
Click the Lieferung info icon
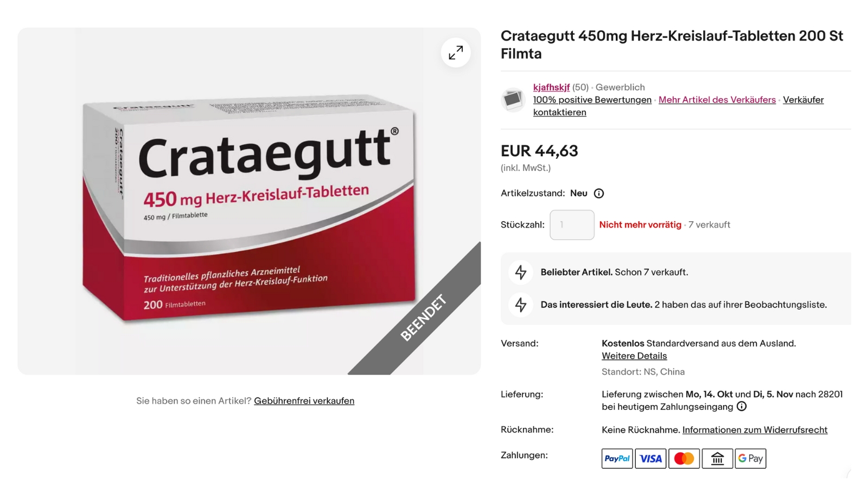742,407
